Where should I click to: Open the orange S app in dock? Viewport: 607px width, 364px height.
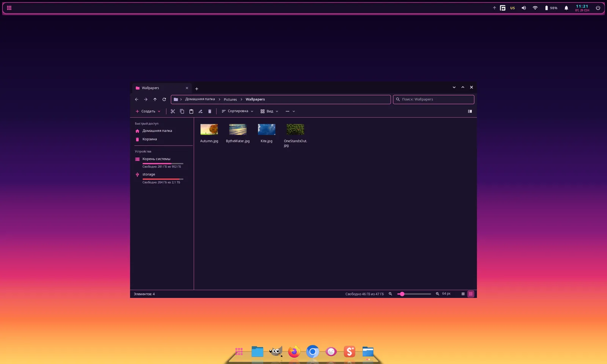349,351
